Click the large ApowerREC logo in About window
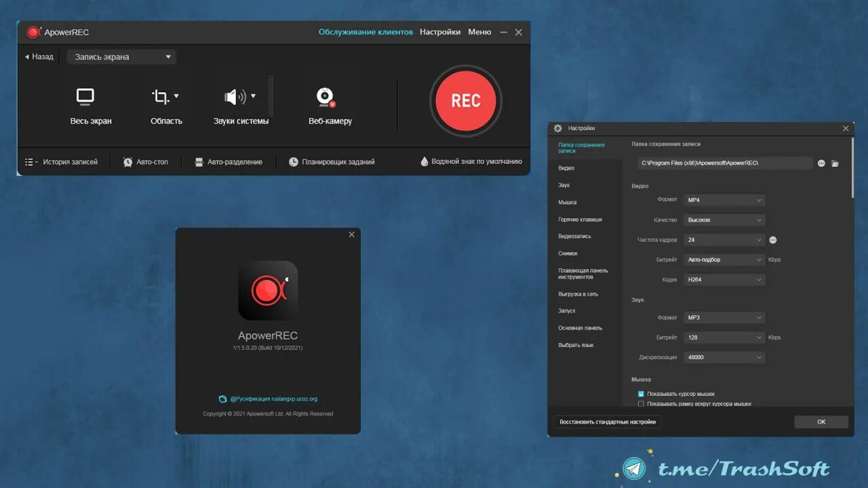This screenshot has width=868, height=488. (x=268, y=291)
